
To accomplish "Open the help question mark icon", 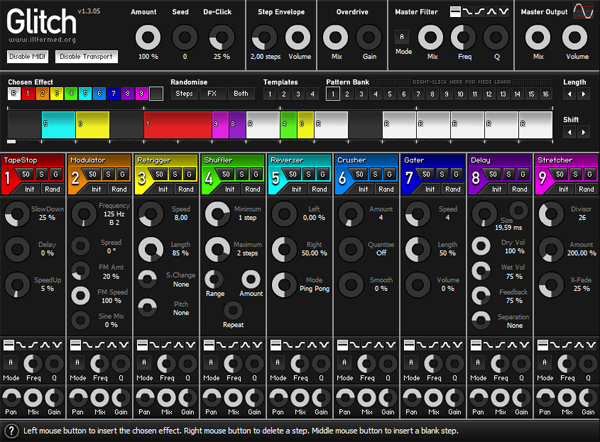I will tap(11, 431).
